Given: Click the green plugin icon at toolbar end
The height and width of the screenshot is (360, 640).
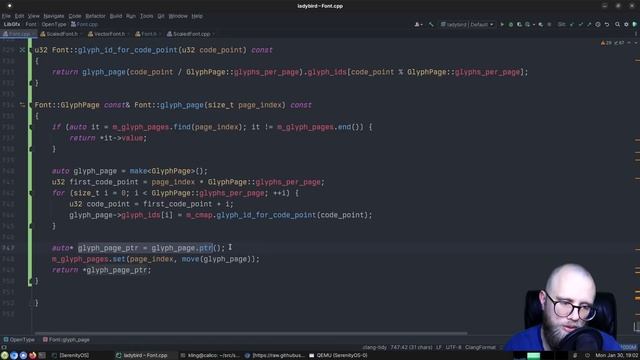Looking at the screenshot, I should pyautogui.click(x=634, y=24).
